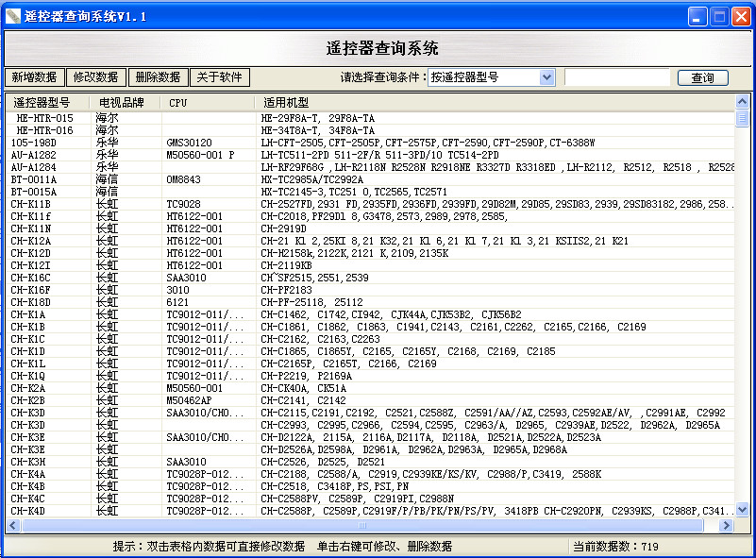Select row CH-K1Q
The height and width of the screenshot is (558, 756).
(370, 376)
